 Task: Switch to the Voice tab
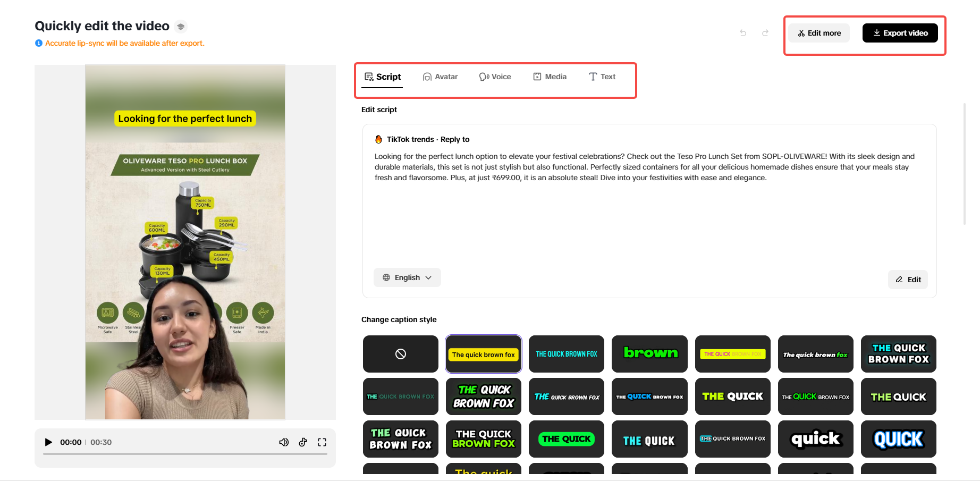[x=495, y=77]
